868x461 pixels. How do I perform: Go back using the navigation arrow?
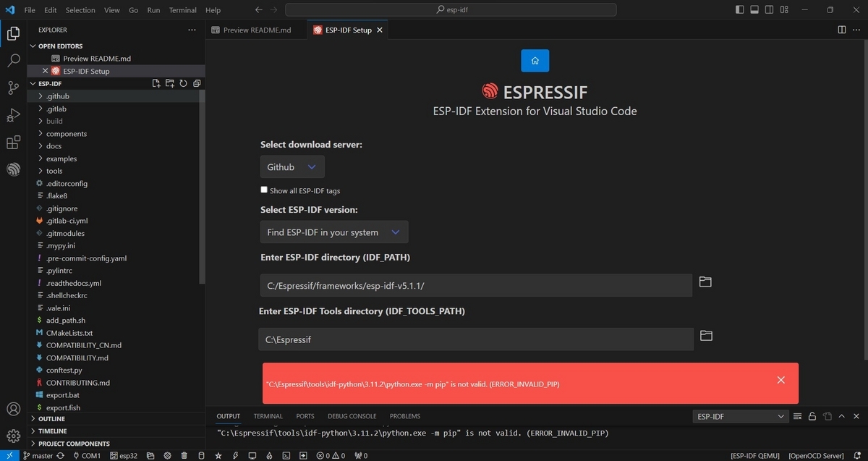[259, 10]
